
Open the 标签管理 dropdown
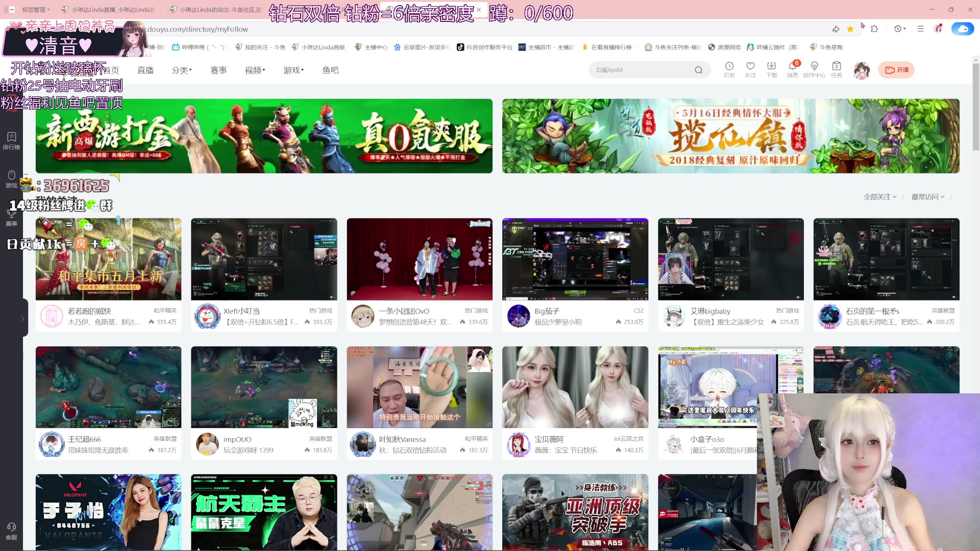point(36,10)
